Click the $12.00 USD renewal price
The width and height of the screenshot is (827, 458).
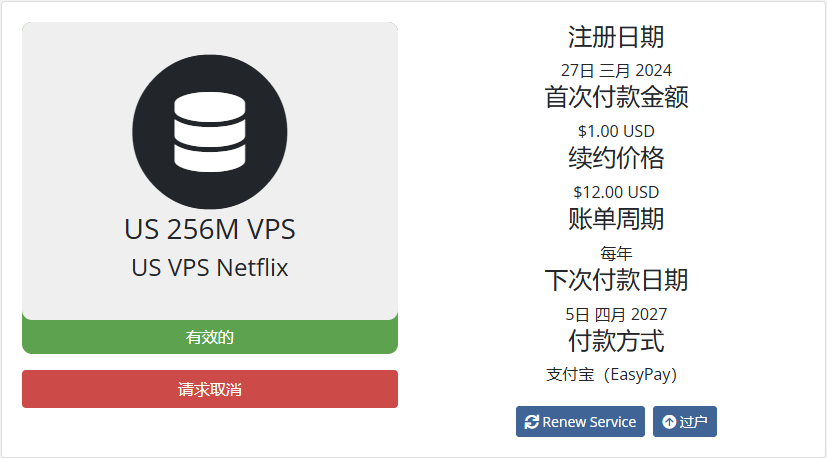pyautogui.click(x=616, y=192)
